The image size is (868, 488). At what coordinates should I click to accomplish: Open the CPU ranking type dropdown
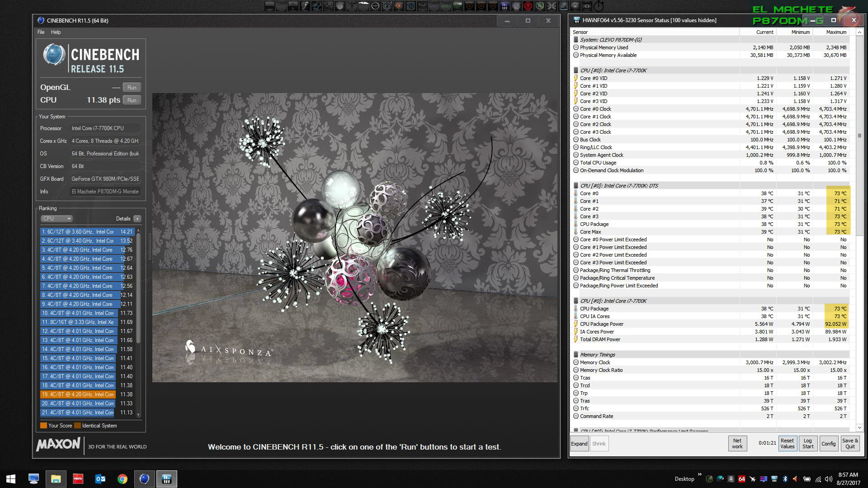pyautogui.click(x=57, y=219)
